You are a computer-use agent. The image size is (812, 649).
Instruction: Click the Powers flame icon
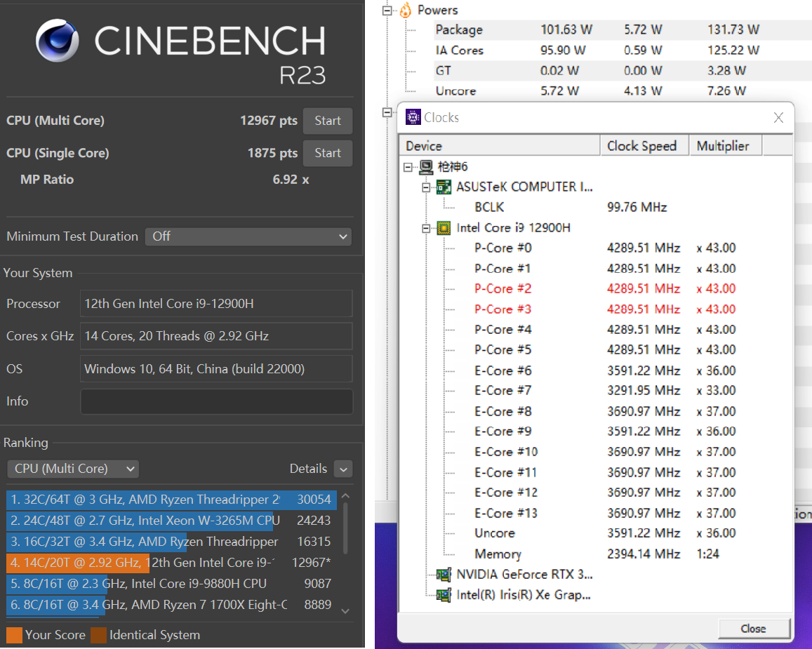(x=406, y=10)
